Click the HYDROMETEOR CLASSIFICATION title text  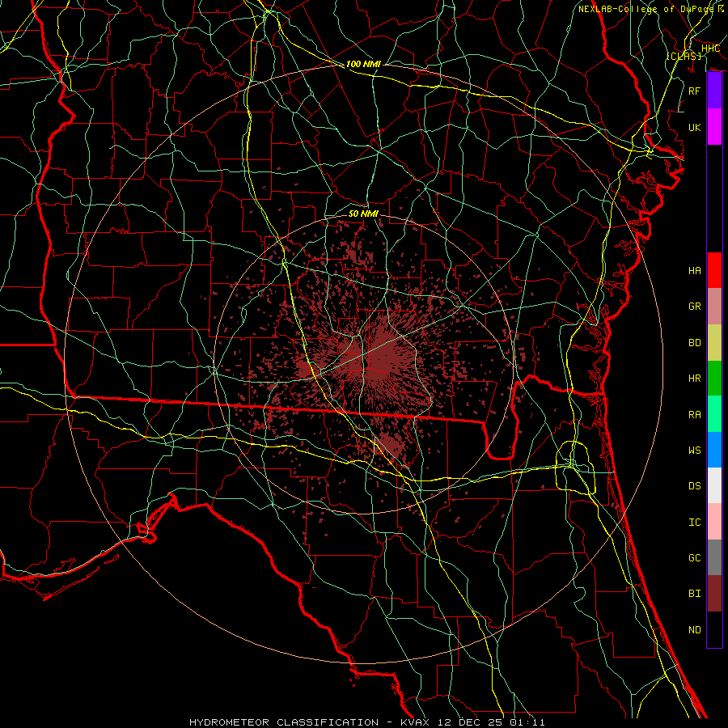[284, 722]
